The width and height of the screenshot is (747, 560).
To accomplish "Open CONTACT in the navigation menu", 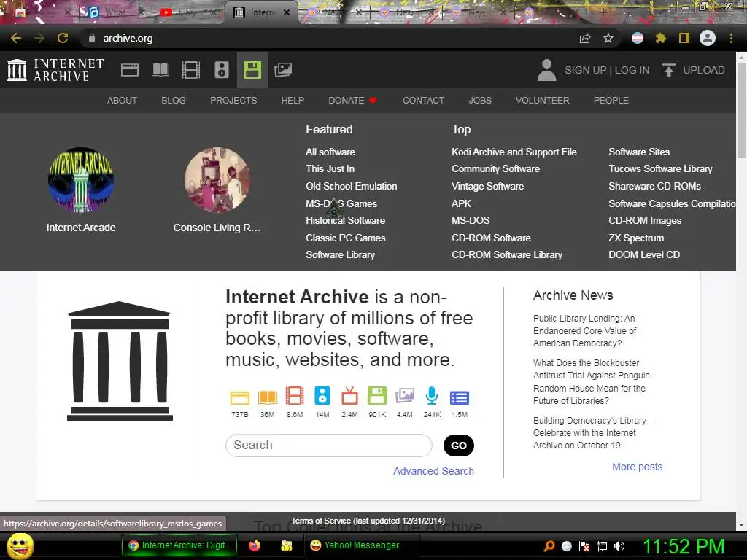I will click(424, 101).
